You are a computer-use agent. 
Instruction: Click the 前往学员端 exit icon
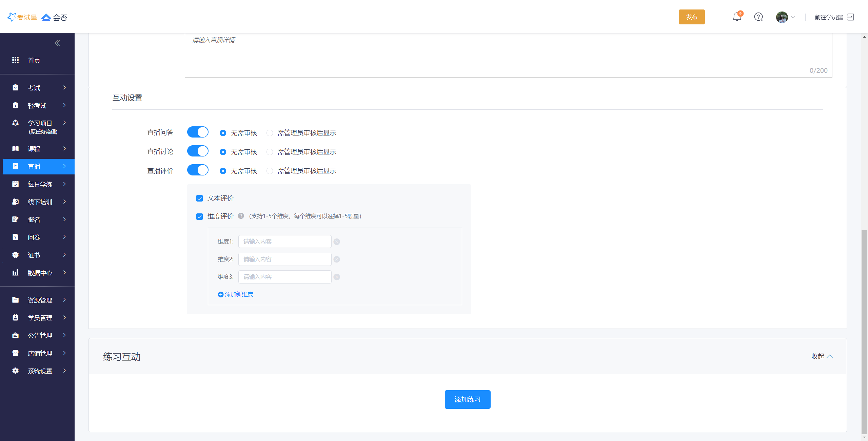850,17
